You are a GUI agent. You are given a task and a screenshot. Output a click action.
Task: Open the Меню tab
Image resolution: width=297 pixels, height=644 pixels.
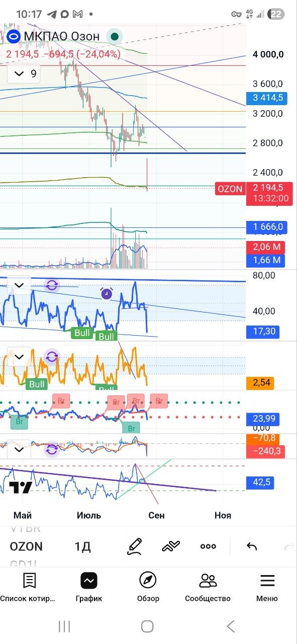click(267, 587)
